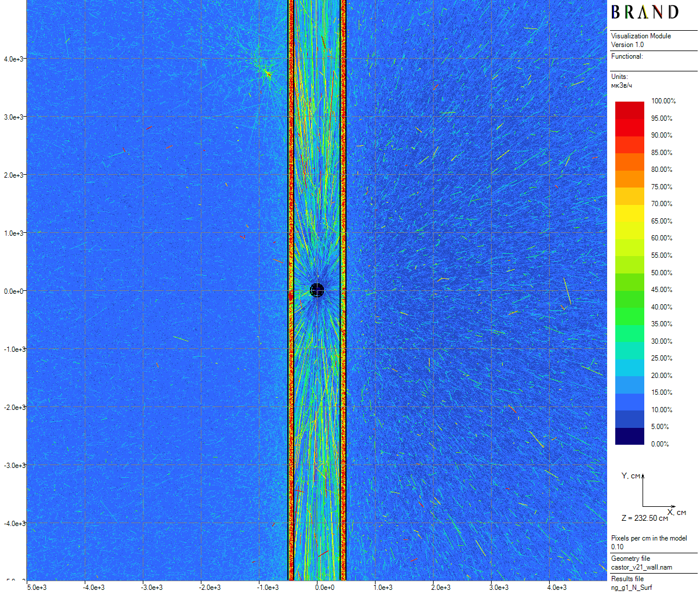700x598 pixels.
Task: Click the Functional: field label
Action: 627,56
